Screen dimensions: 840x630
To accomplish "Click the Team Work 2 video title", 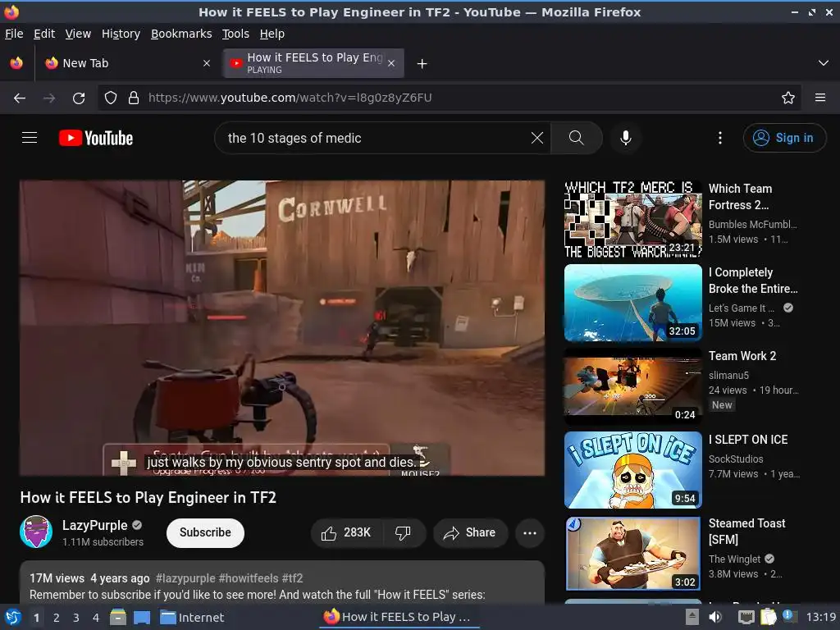I will [x=742, y=356].
